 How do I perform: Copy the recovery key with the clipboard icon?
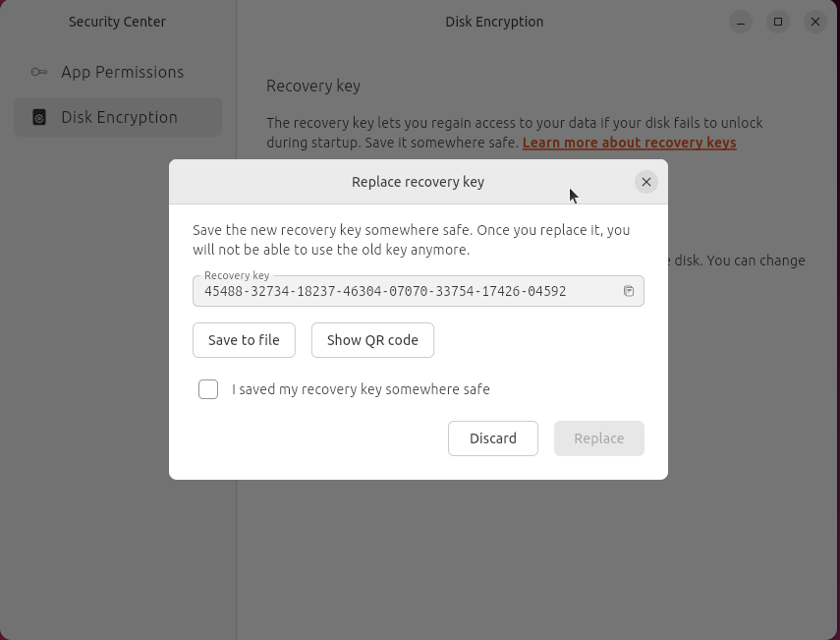[x=629, y=291]
